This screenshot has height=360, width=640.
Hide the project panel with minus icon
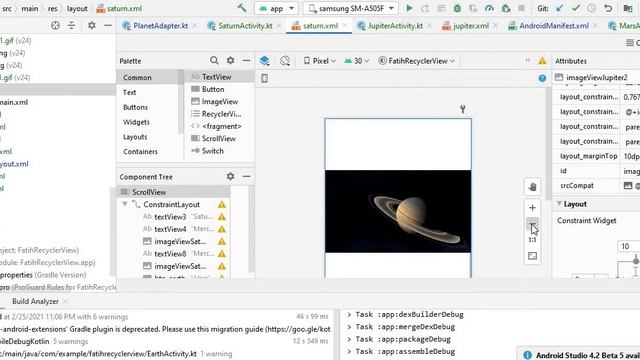108,25
